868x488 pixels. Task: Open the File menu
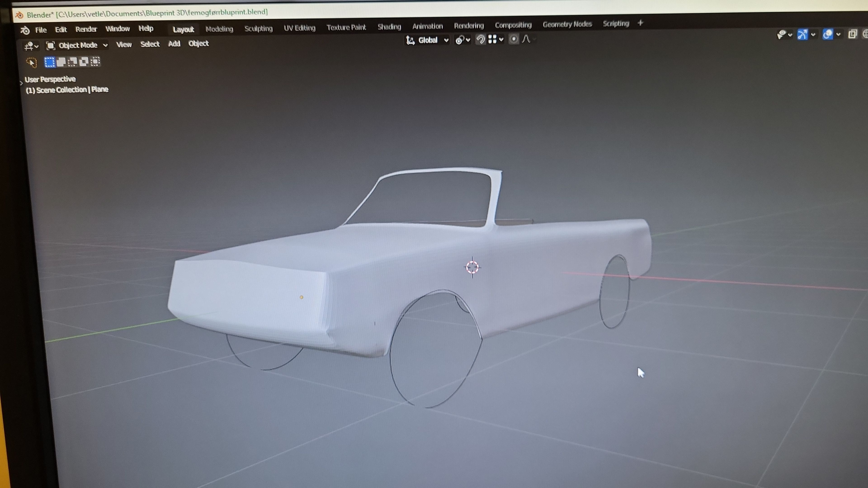(x=41, y=30)
